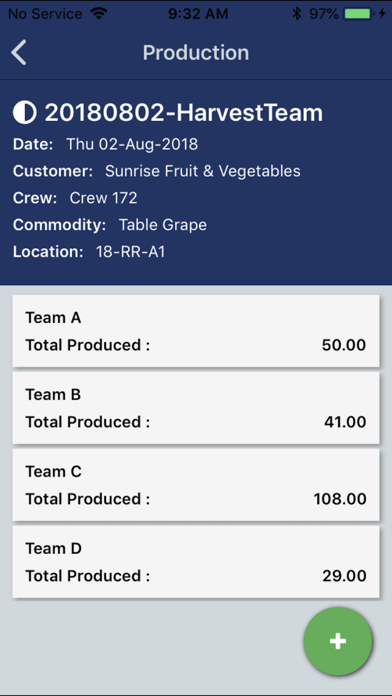Viewport: 392px width, 696px height.
Task: Go back using the left chevron
Action: pos(19,52)
